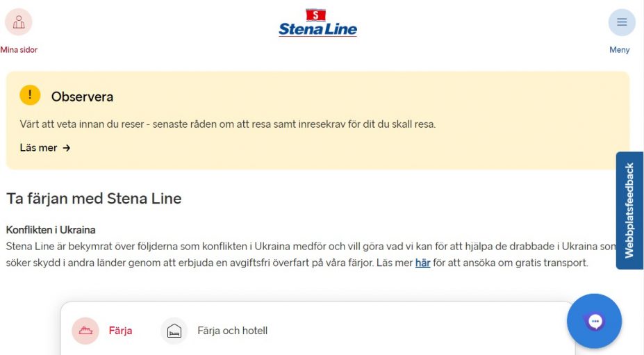Image resolution: width=644 pixels, height=355 pixels.
Task: Follow the Läs mer link
Action: tap(39, 148)
